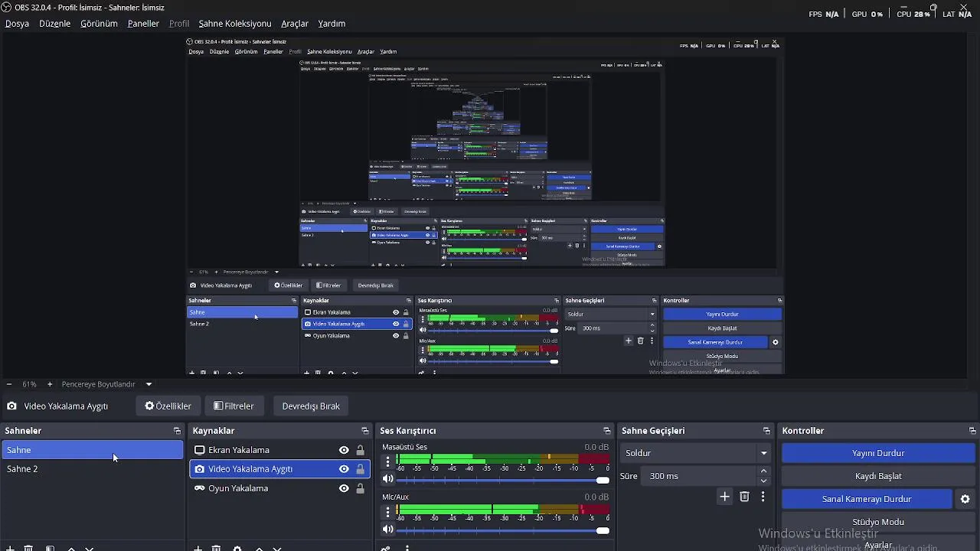Viewport: 980px width, 551px height.
Task: Click the gamepad icon beside Oyun Yakalama
Action: point(200,488)
